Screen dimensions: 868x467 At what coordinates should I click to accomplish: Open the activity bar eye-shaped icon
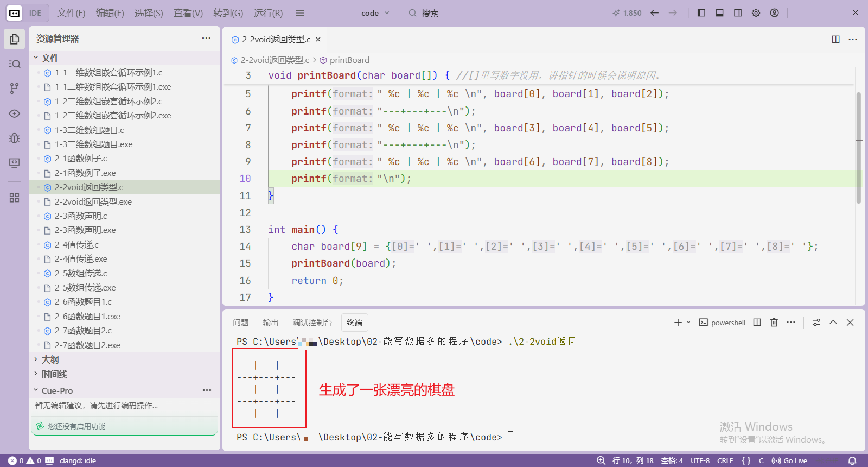15,113
